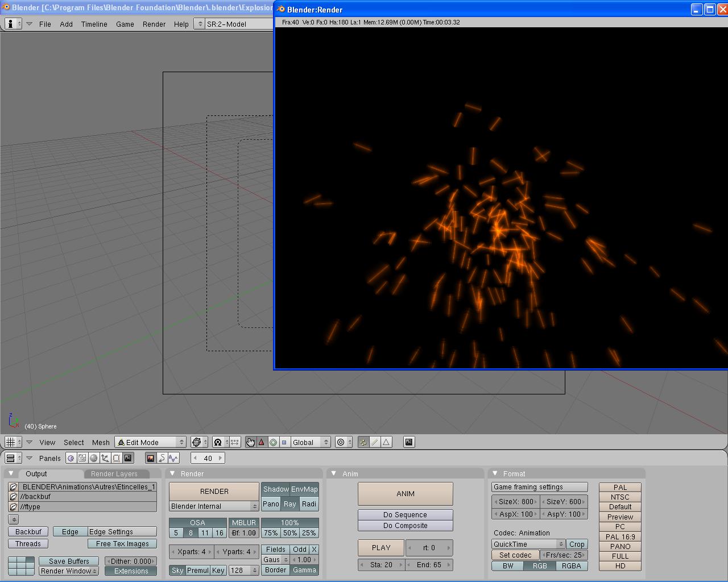
Task: Collapse the Render panel triangle
Action: pos(172,473)
